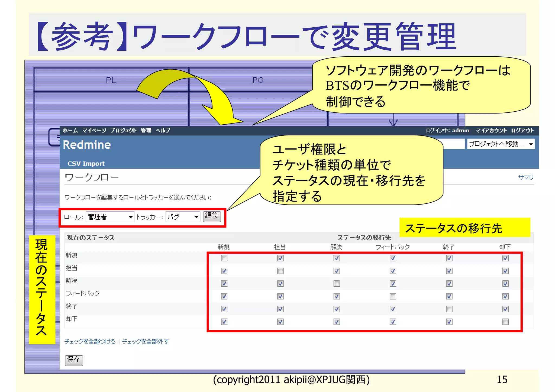Image resolution: width=555 pixels, height=392 pixels.
Task: Open the CSV Import tab
Action: point(86,164)
